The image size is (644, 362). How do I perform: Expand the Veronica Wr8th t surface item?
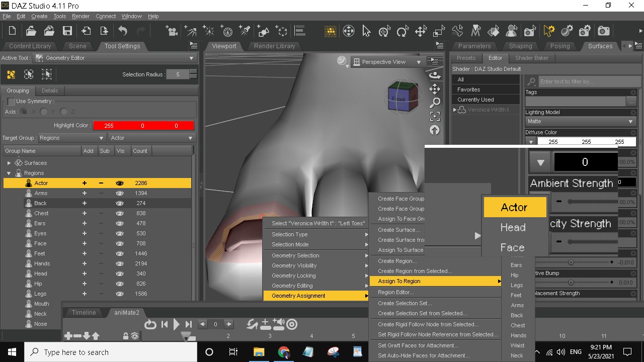455,110
